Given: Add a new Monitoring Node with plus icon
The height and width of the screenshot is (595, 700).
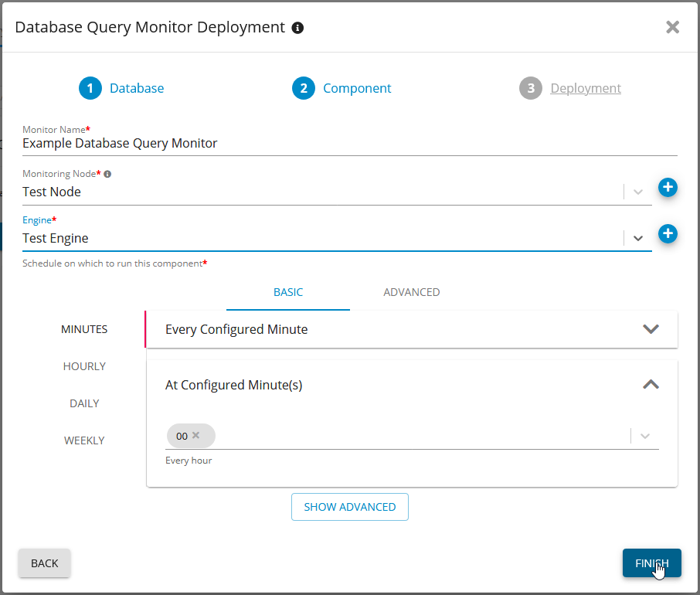Looking at the screenshot, I should click(668, 187).
